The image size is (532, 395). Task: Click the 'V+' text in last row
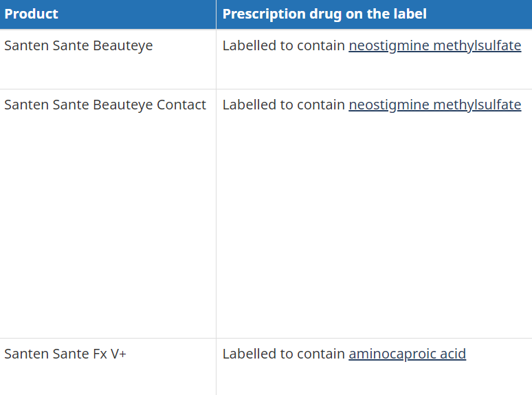(118, 354)
